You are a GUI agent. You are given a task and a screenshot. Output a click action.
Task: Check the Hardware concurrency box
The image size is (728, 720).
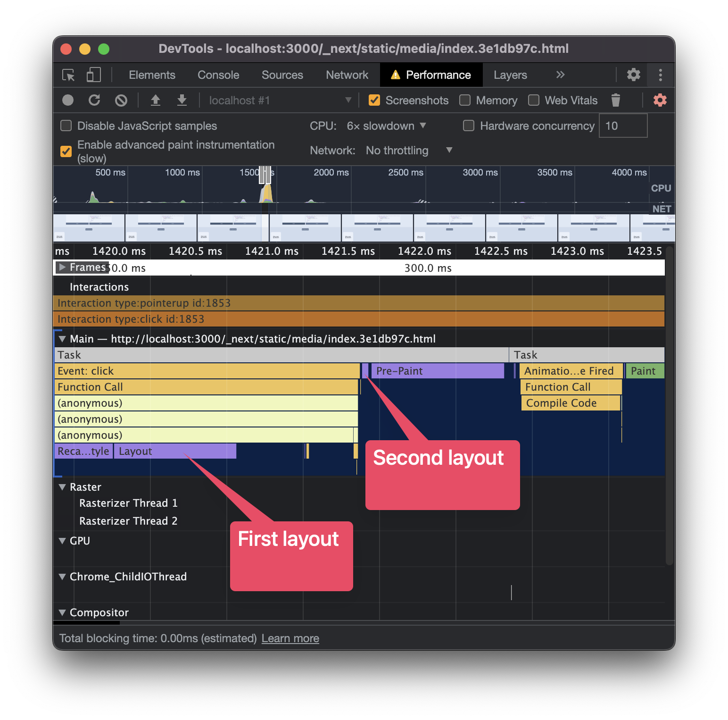click(x=469, y=126)
